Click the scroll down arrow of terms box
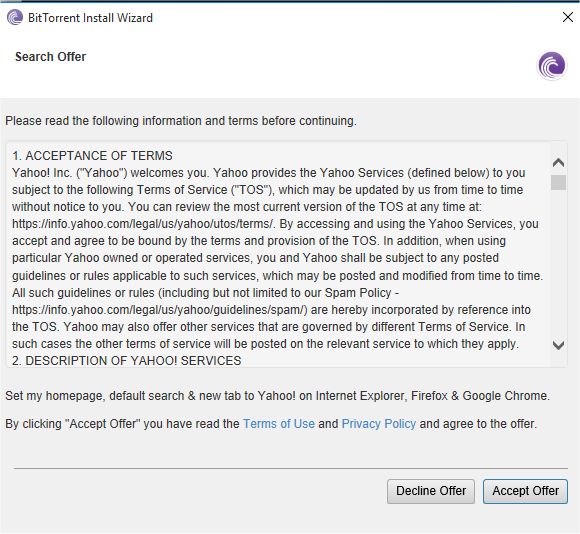The image size is (580, 534). (558, 345)
